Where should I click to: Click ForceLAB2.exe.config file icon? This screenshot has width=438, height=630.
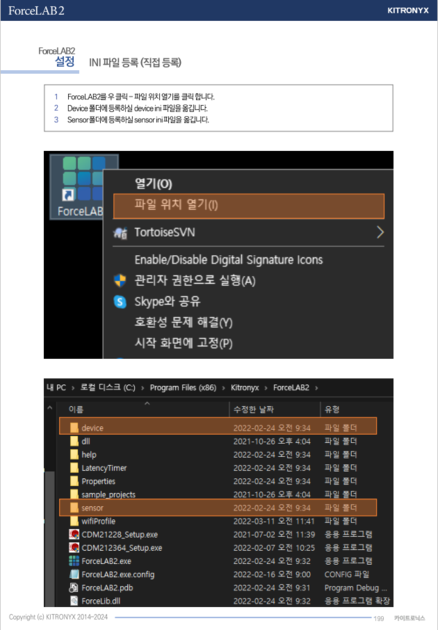(x=74, y=574)
